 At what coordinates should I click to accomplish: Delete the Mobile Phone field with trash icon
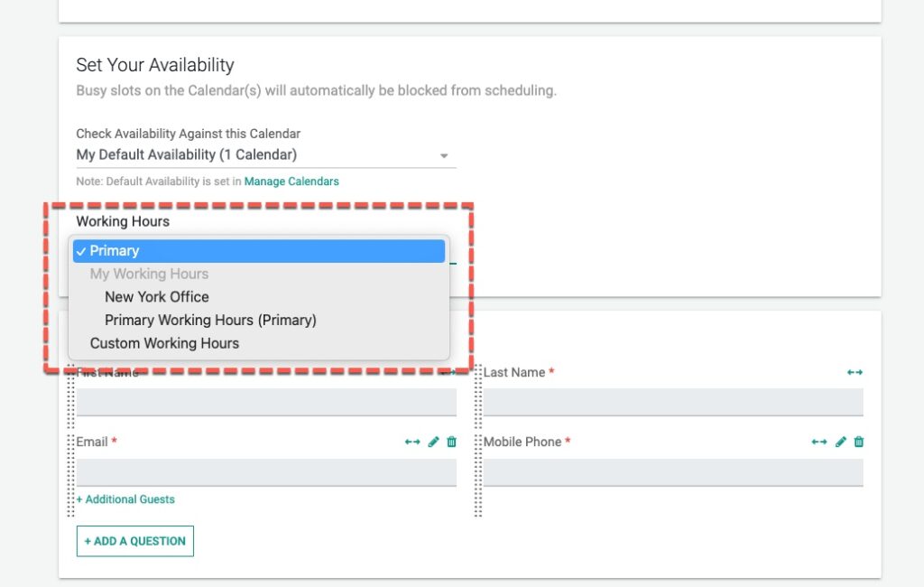(859, 442)
